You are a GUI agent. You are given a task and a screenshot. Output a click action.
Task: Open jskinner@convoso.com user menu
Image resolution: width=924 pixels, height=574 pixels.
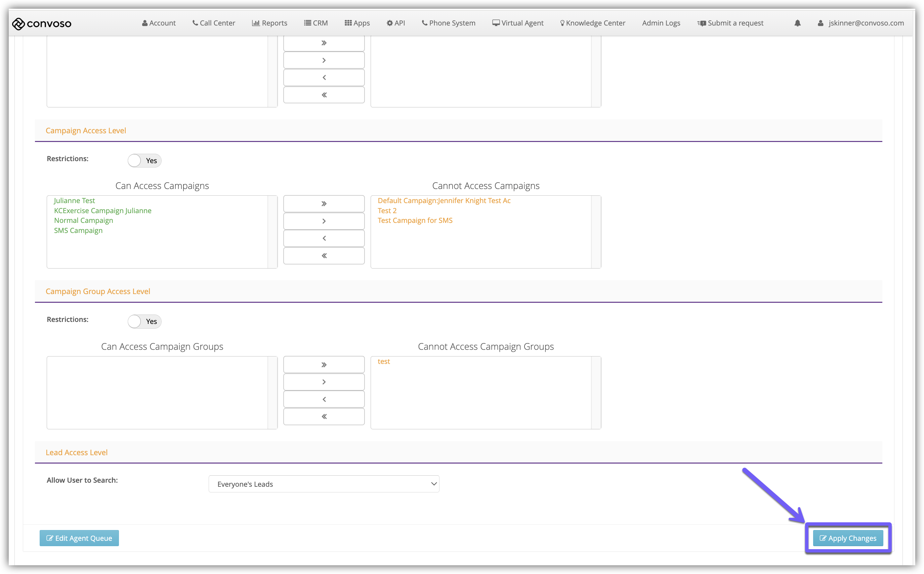point(860,23)
